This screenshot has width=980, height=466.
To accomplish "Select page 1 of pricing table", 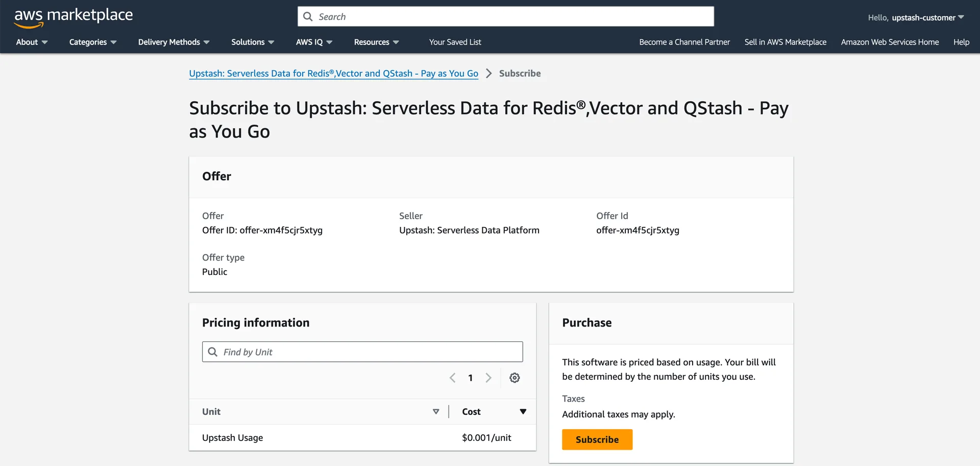I will click(x=470, y=378).
